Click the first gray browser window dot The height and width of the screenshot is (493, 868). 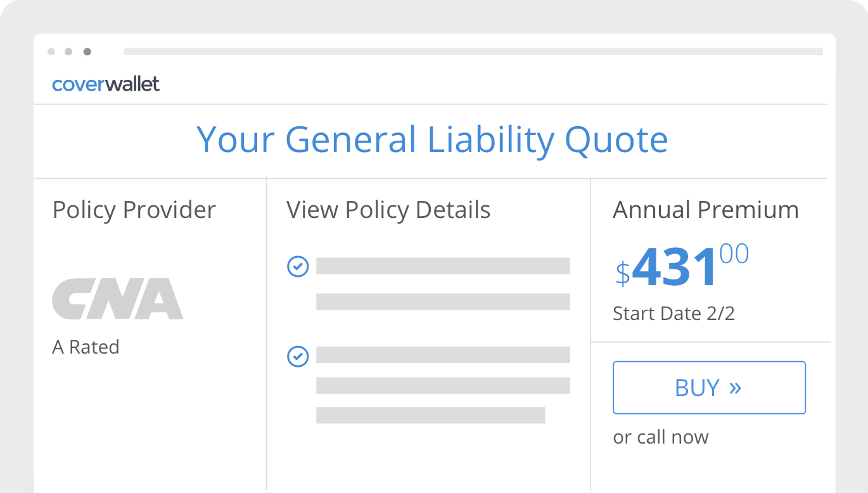click(x=51, y=52)
